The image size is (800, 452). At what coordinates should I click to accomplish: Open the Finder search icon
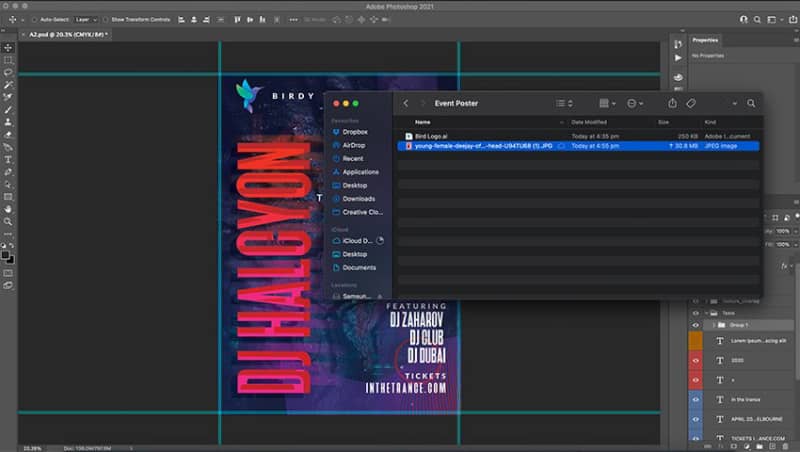point(751,103)
